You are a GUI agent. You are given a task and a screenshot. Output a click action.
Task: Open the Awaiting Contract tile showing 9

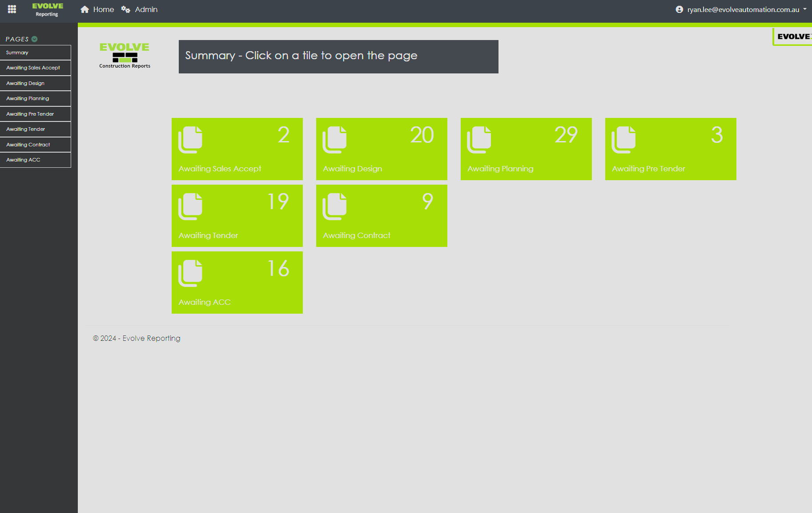382,216
